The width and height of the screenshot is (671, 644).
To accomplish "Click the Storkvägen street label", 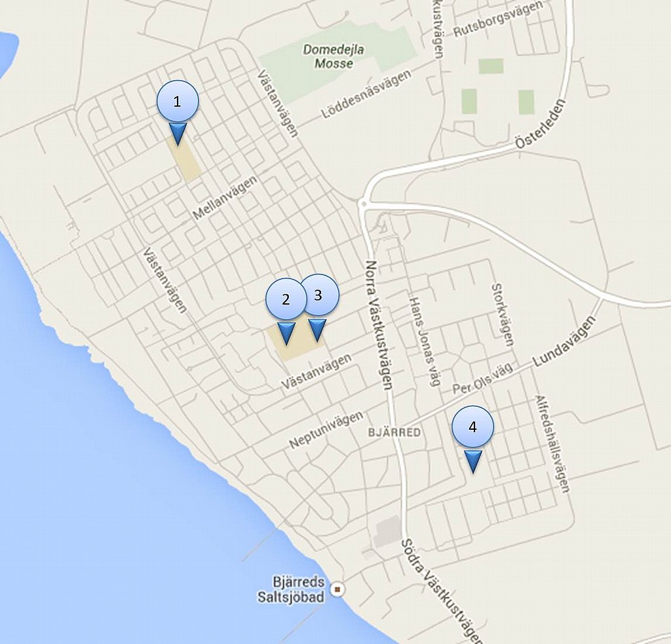I will pyautogui.click(x=503, y=314).
